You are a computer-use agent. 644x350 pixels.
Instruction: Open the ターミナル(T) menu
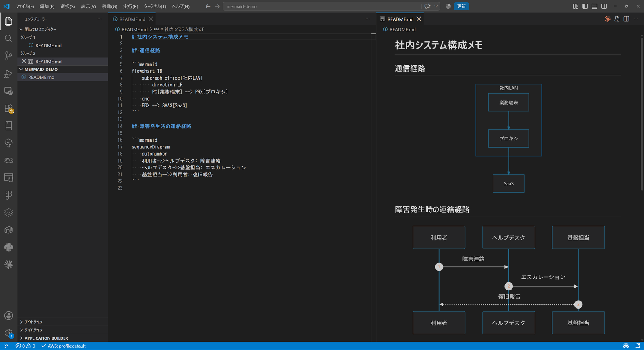pyautogui.click(x=155, y=6)
